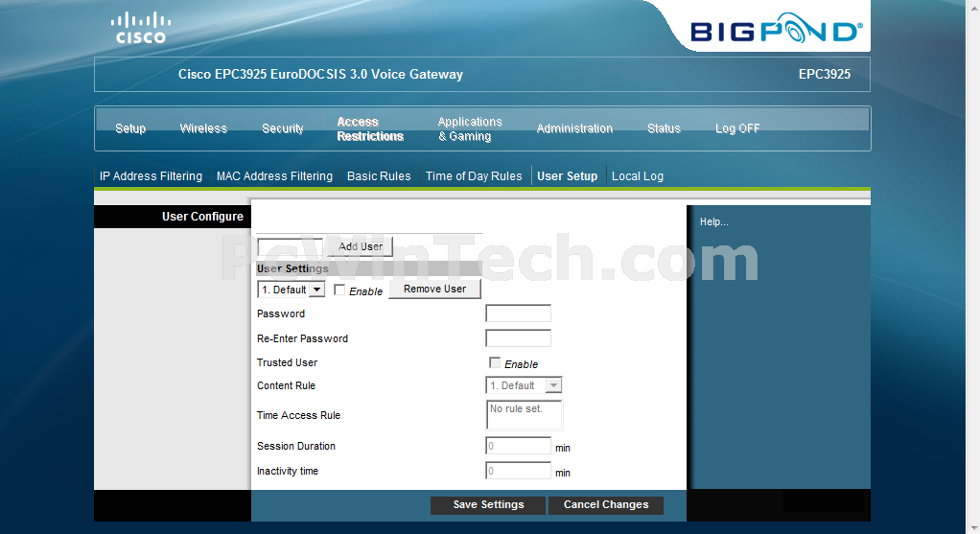
Task: Open the Content Rule dropdown
Action: (524, 385)
